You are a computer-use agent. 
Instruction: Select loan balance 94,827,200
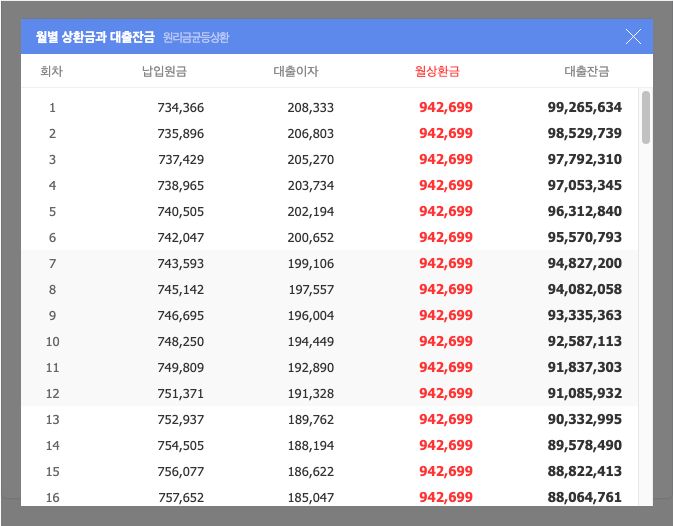(585, 263)
